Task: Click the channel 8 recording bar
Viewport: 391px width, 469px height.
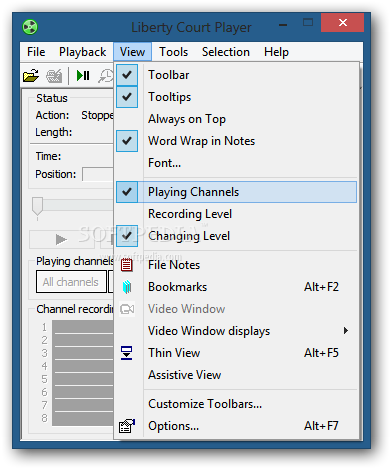Action: tap(84, 418)
